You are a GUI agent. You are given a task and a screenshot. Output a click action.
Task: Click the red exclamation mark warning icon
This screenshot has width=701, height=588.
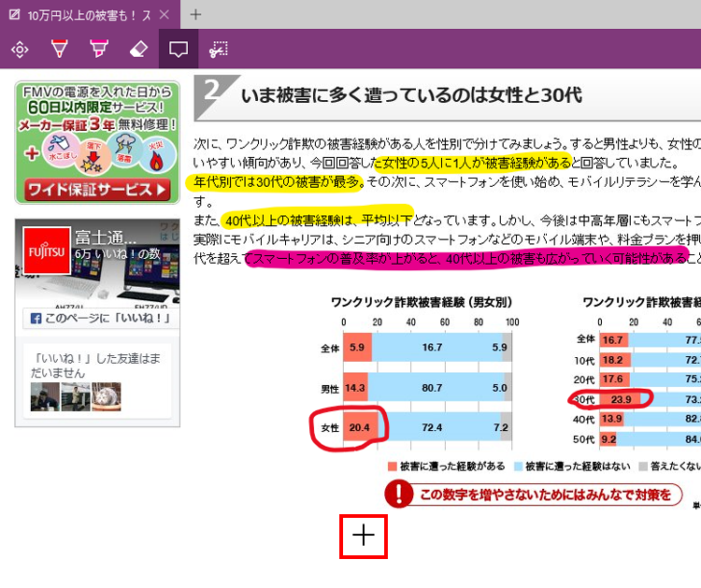pos(399,495)
